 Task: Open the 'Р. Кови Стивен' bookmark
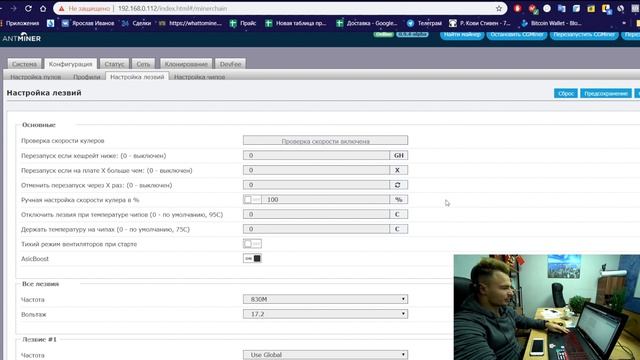click(x=480, y=23)
